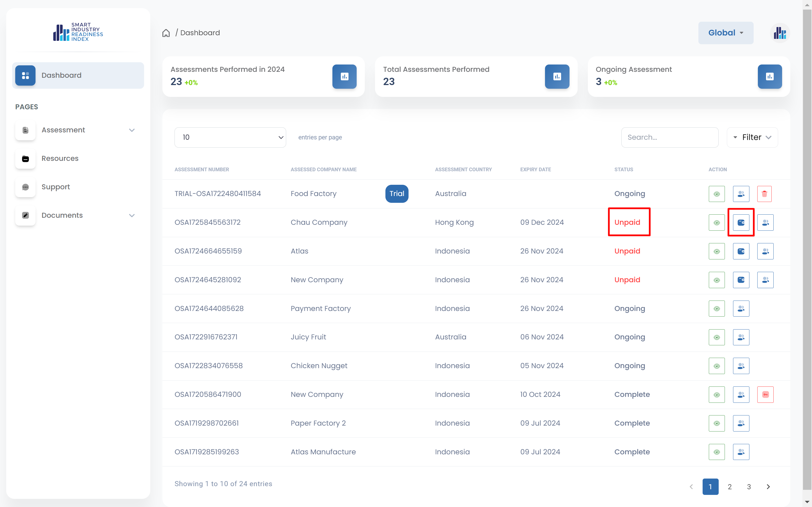Click the wallet payment icon for Atlas row
This screenshot has height=507, width=812.
(741, 251)
